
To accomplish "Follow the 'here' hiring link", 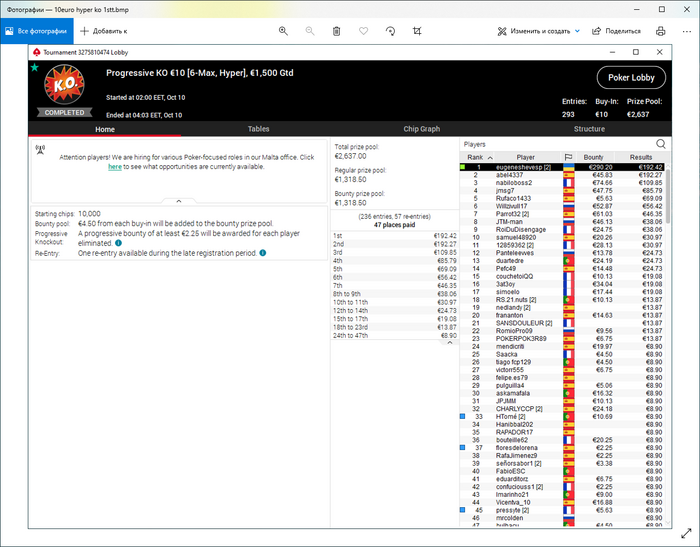I will [x=115, y=167].
